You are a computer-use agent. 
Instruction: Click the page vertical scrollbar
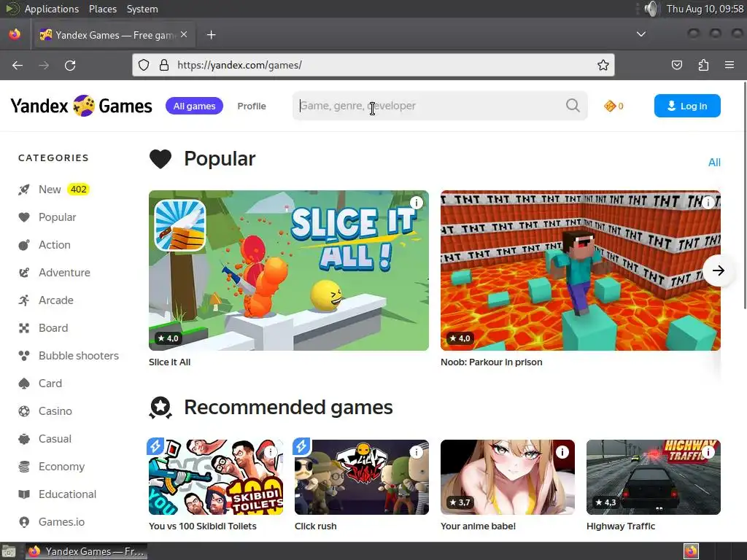(744, 195)
